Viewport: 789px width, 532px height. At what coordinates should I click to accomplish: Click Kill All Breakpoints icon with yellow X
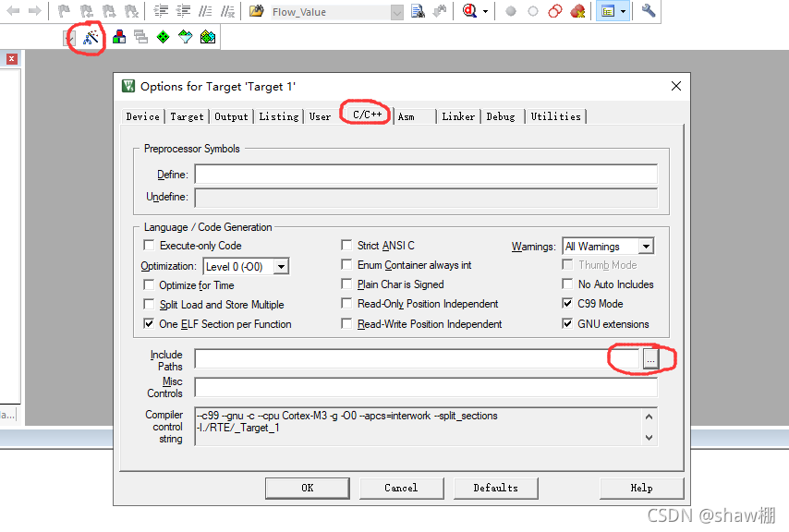[577, 11]
